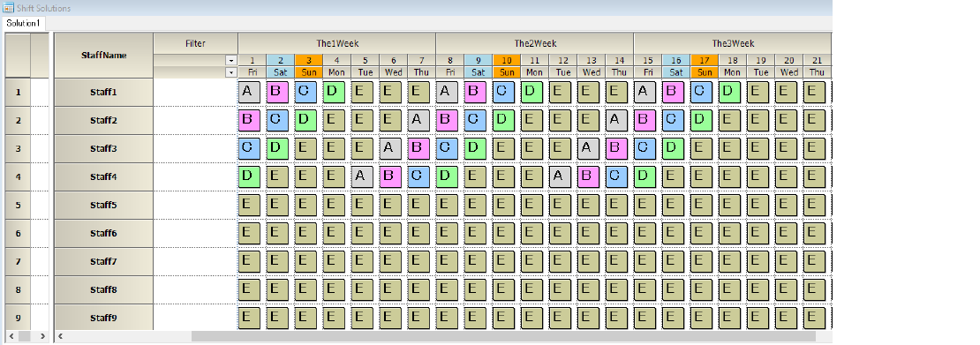The image size is (980, 345).
Task: Click left arrow of main horizontal scrollbar
Action: pyautogui.click(x=61, y=336)
